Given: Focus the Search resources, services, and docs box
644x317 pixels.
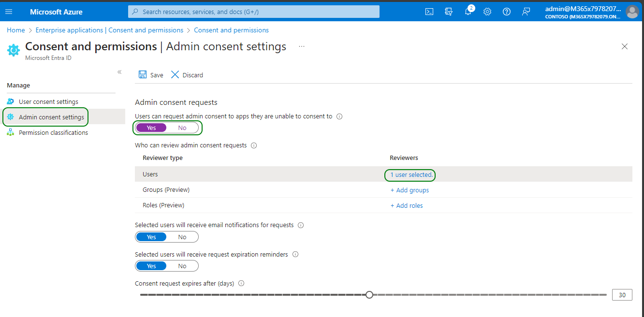Looking at the screenshot, I should [x=254, y=12].
